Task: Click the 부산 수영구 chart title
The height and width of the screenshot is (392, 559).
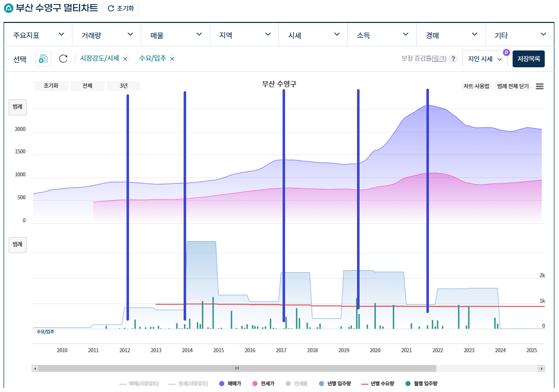Action: tap(279, 84)
